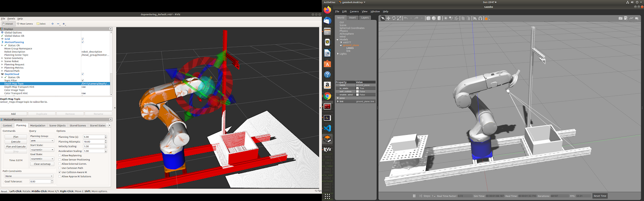
Task: Open the Start State dropdown
Action: coord(42,150)
